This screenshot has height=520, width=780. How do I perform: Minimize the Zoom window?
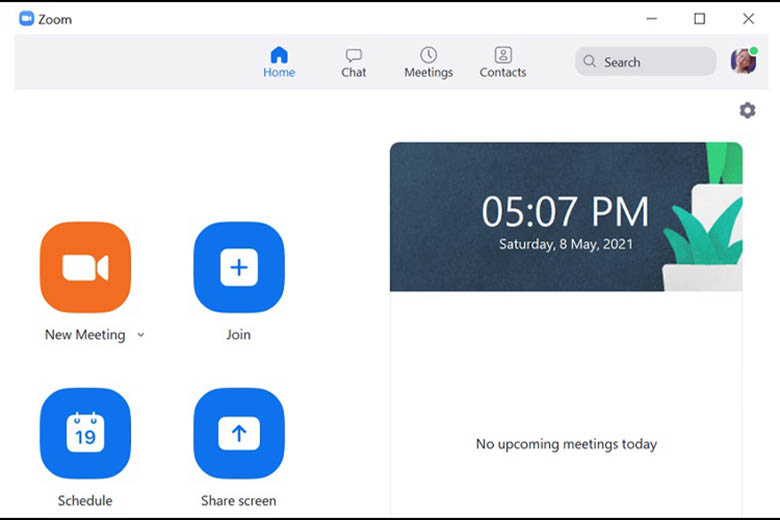pyautogui.click(x=651, y=19)
